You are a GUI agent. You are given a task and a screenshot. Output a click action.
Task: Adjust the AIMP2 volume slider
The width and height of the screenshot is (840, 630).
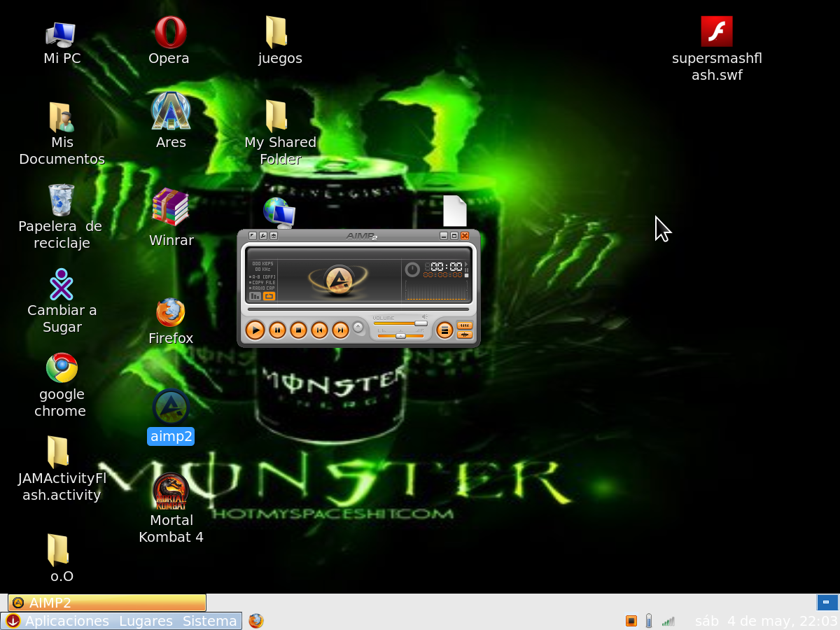(x=400, y=323)
